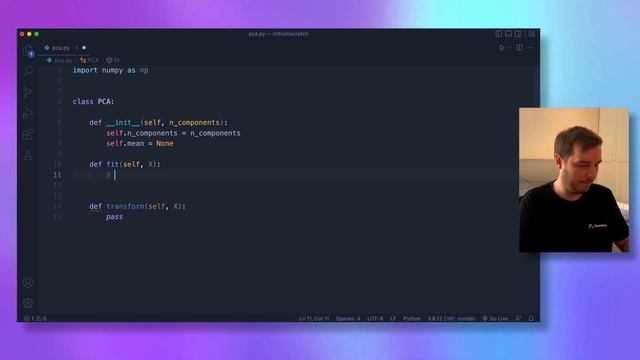Click the feedback icon in status bar

click(x=518, y=318)
